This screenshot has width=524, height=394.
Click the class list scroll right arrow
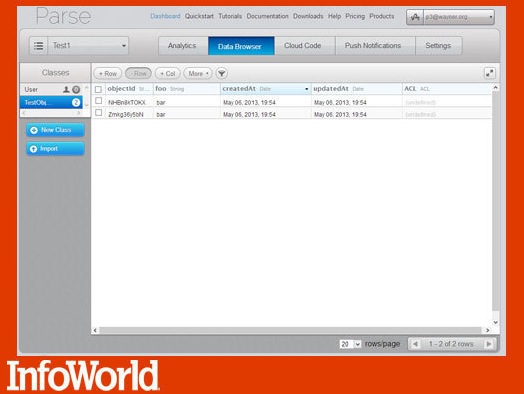click(x=79, y=113)
